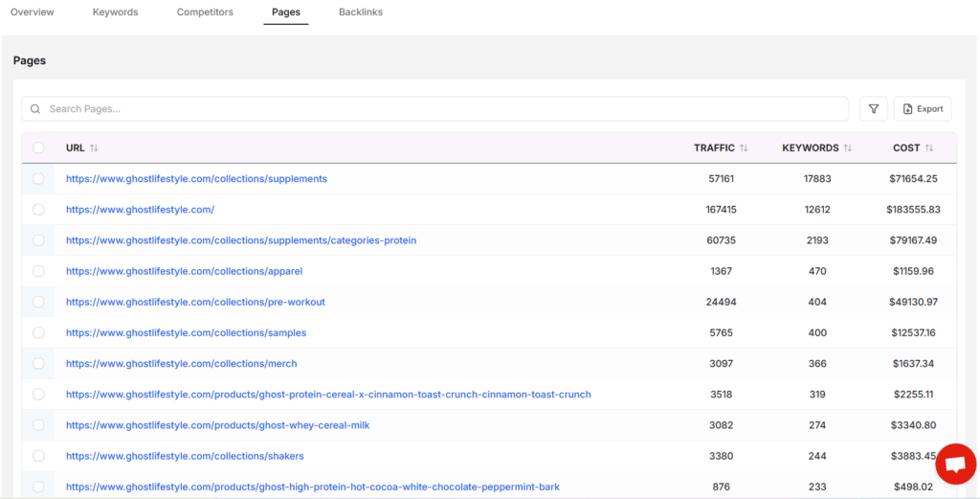This screenshot has height=499, width=980.
Task: Sort by KEYWORDS column arrows
Action: click(848, 148)
